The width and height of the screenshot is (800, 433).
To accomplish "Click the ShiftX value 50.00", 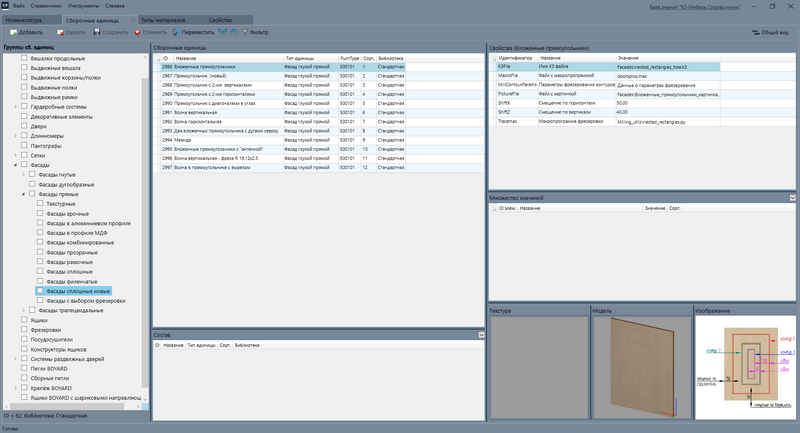I will tap(622, 104).
